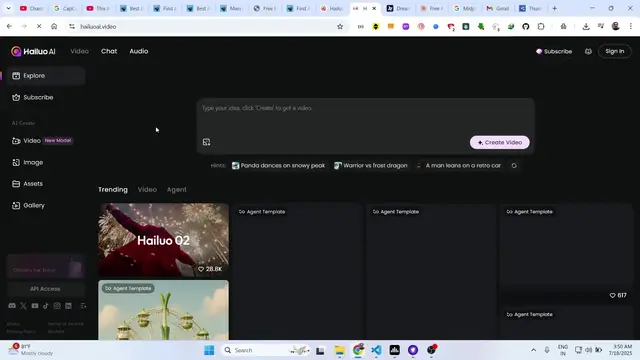
Task: Click the Sign In button
Action: tap(615, 51)
